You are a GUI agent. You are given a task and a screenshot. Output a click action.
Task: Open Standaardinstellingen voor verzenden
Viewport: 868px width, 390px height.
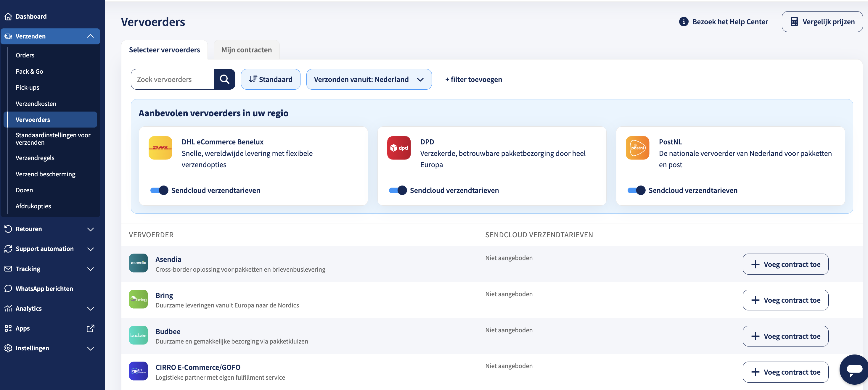pyautogui.click(x=53, y=139)
